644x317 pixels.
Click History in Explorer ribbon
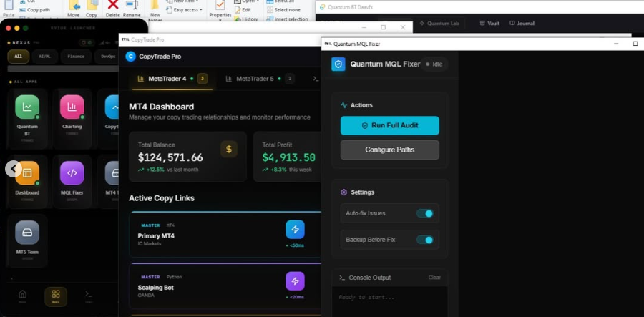tap(246, 19)
